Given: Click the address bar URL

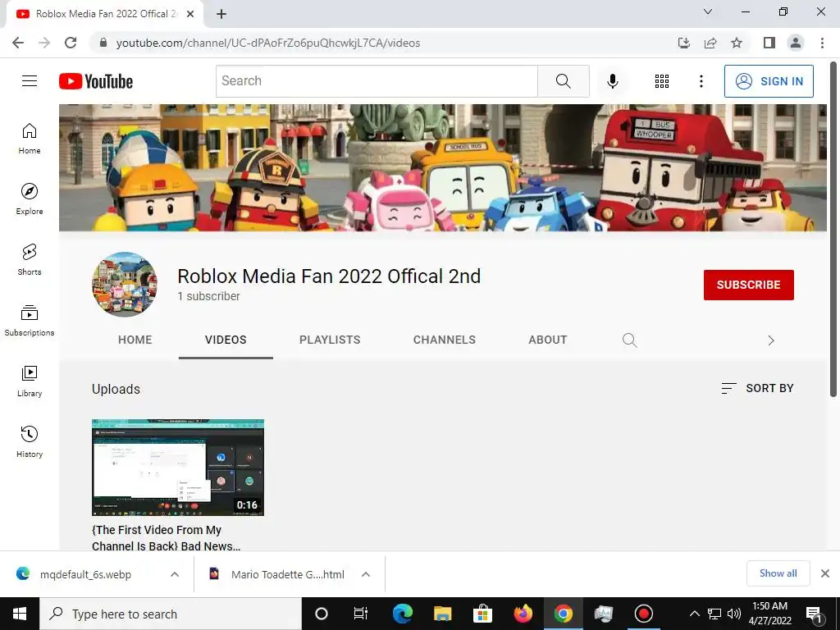Looking at the screenshot, I should [x=268, y=43].
